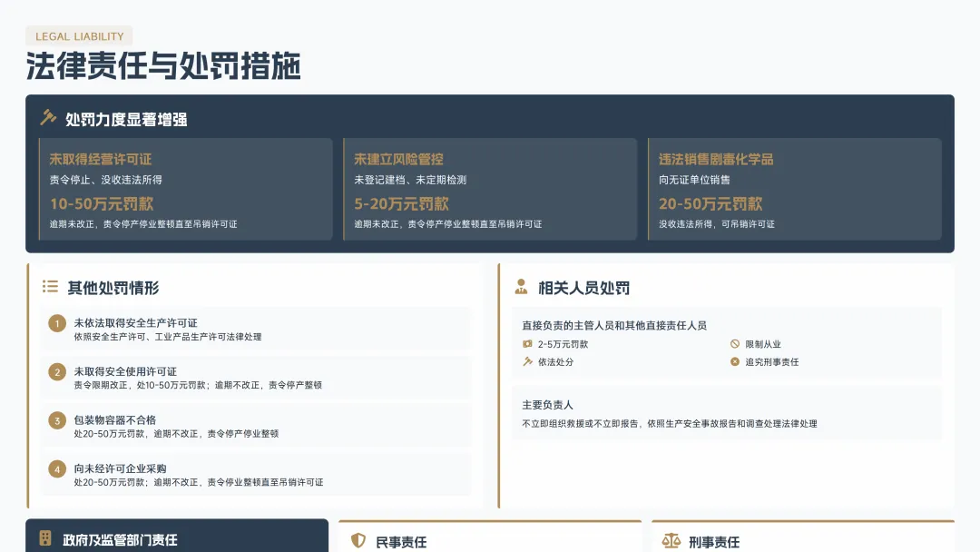
Task: Click the list icon next to 其他处罚情形
Action: point(50,286)
